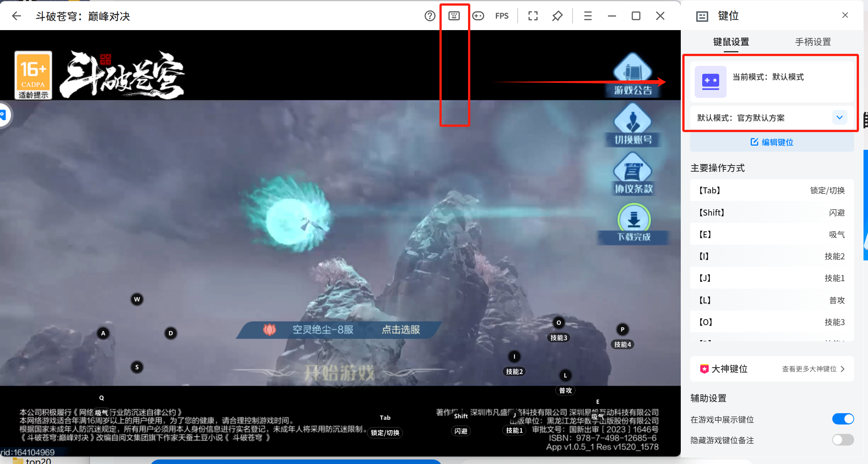Viewport: 868px width, 464px height.
Task: Click the 技能1 J overlay label
Action: [x=514, y=430]
